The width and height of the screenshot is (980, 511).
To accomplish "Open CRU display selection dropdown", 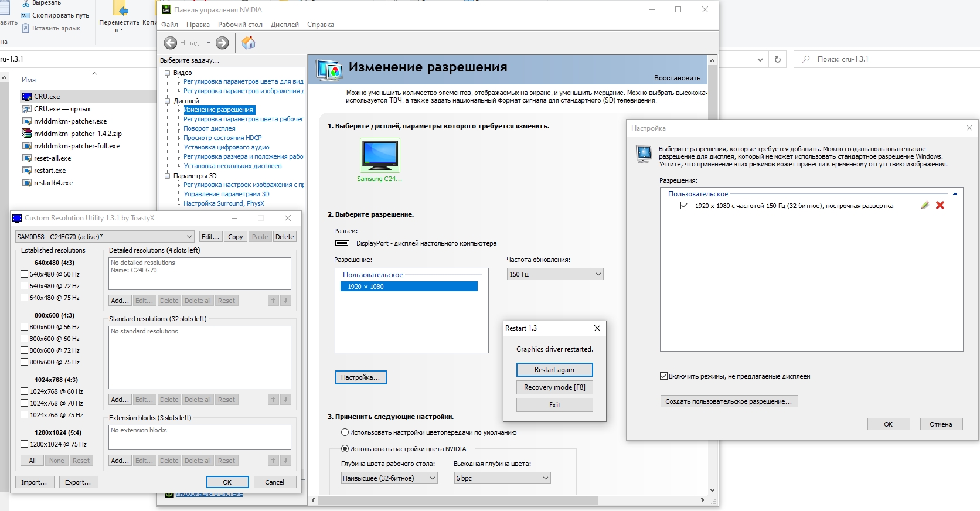I will (x=105, y=237).
